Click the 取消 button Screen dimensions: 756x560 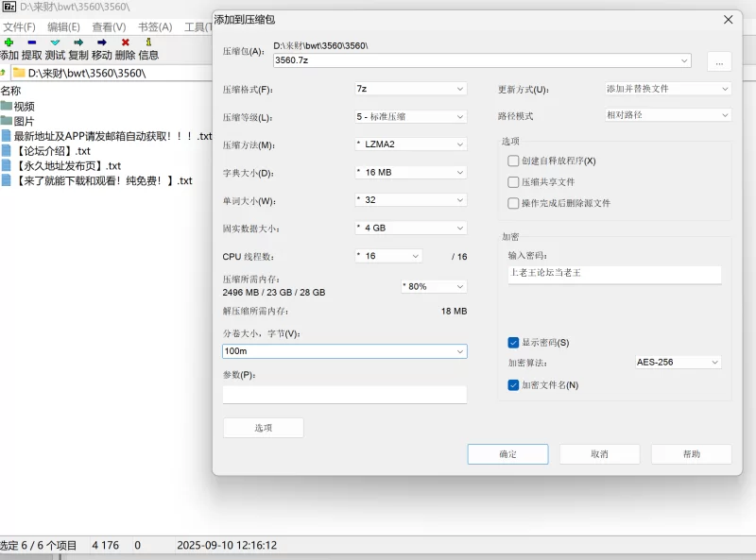pos(599,454)
